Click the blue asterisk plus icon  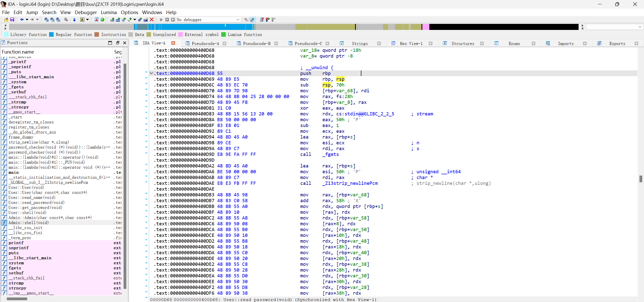click(140, 20)
